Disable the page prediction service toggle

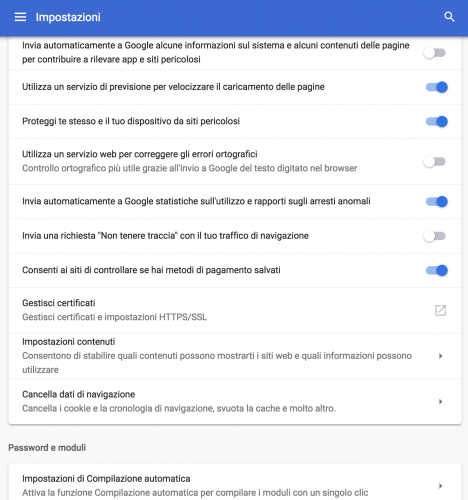[x=436, y=87]
